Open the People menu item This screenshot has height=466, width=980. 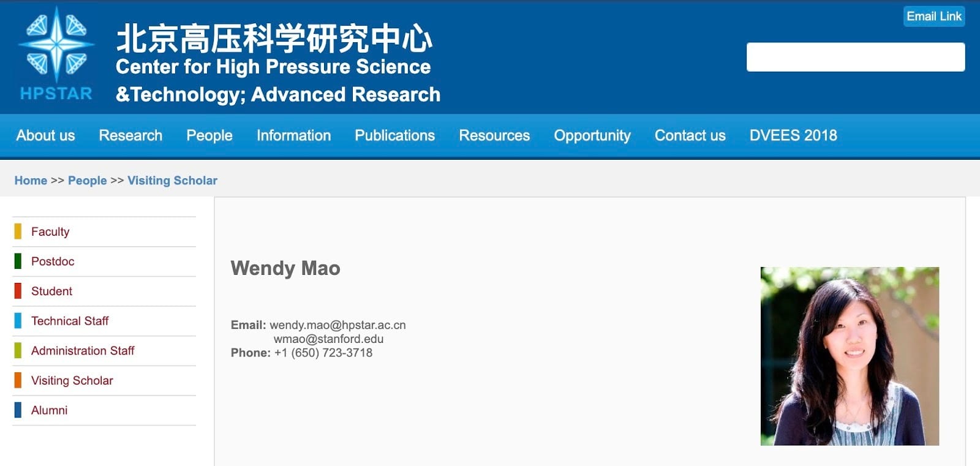pyautogui.click(x=209, y=135)
